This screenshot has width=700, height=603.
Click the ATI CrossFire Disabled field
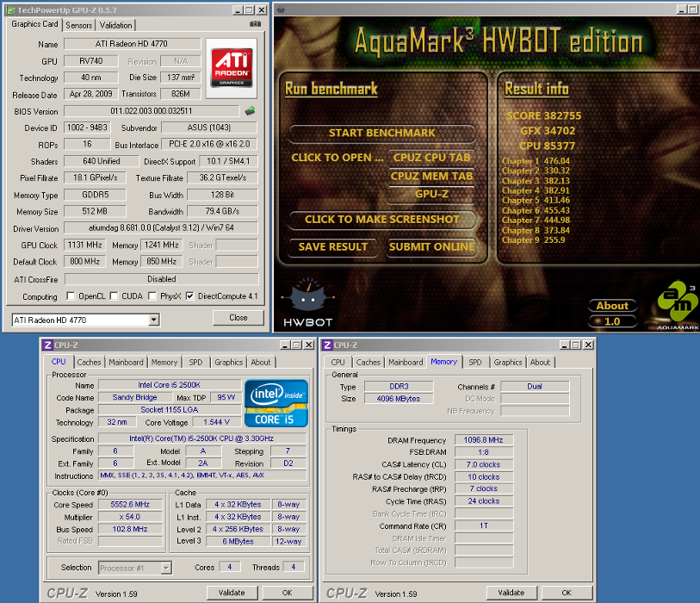tap(162, 279)
